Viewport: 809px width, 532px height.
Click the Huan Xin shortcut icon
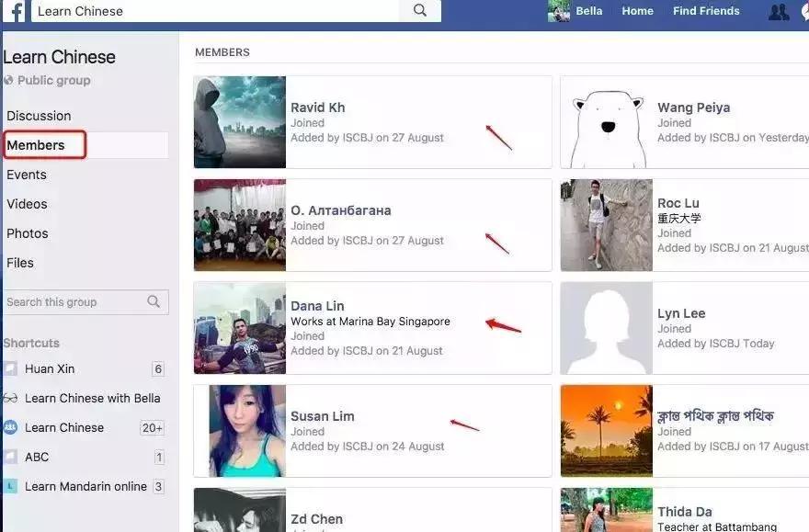[11, 368]
